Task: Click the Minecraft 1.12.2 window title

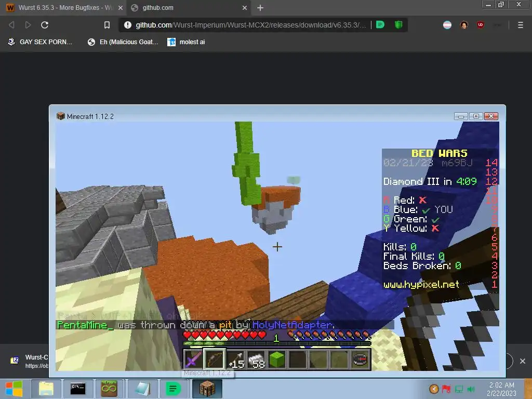Action: 90,116
